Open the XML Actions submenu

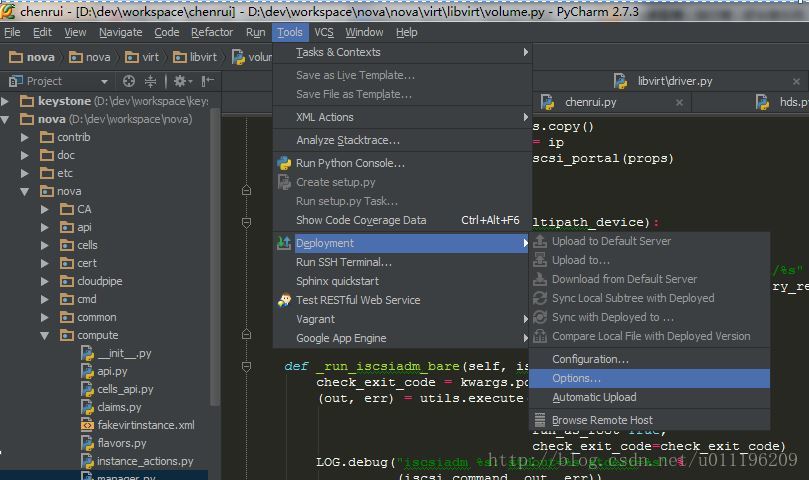pyautogui.click(x=402, y=117)
